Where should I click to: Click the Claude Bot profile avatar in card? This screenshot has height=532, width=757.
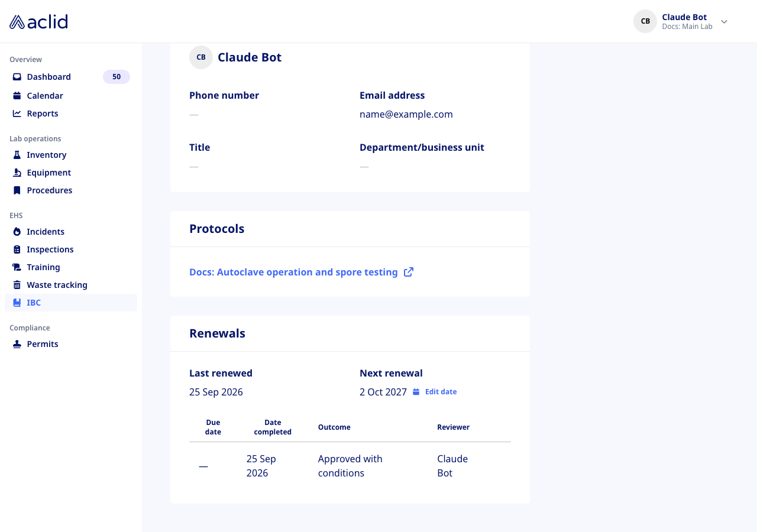(x=201, y=57)
